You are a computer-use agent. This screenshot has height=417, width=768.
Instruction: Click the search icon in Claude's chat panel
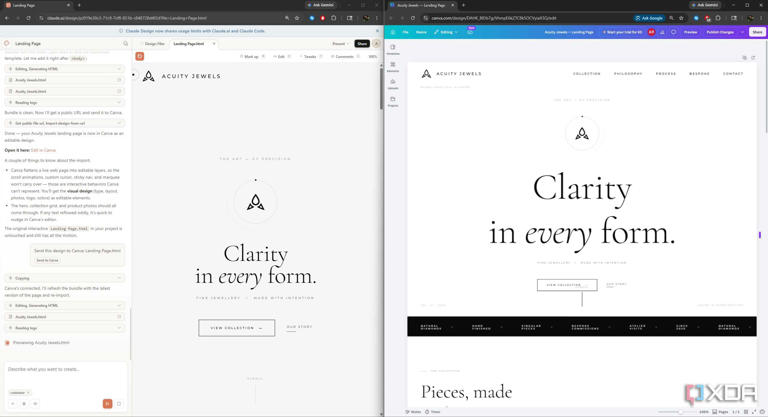(x=125, y=44)
